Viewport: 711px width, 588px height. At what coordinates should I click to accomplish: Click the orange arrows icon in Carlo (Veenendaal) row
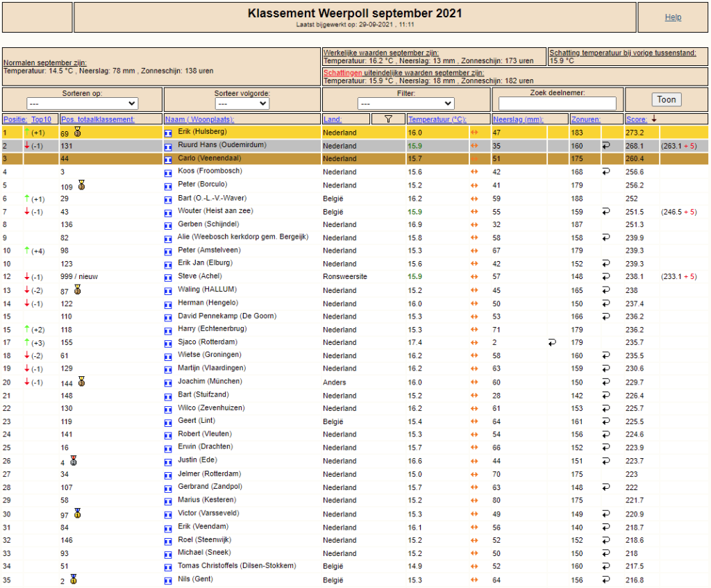[x=474, y=159]
